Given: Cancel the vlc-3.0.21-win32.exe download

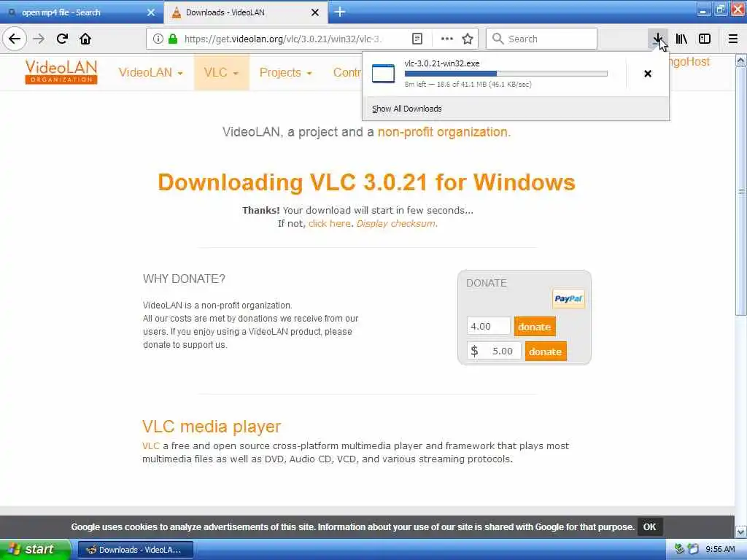Looking at the screenshot, I should tap(648, 74).
